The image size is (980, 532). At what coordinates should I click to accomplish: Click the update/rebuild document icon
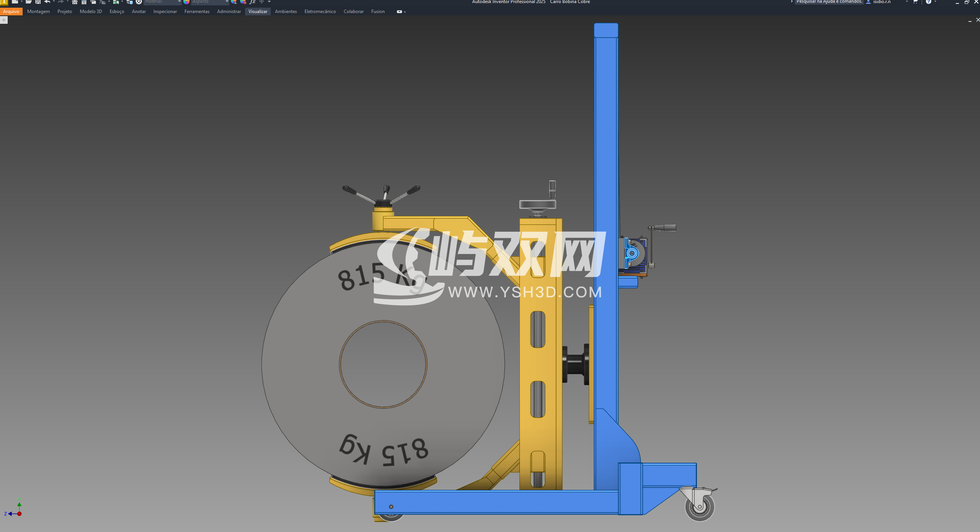click(x=102, y=2)
